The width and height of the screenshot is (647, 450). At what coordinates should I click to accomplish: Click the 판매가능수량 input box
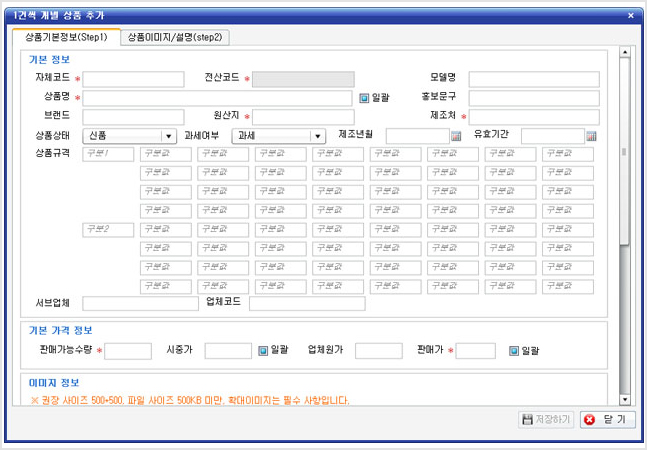click(x=129, y=351)
